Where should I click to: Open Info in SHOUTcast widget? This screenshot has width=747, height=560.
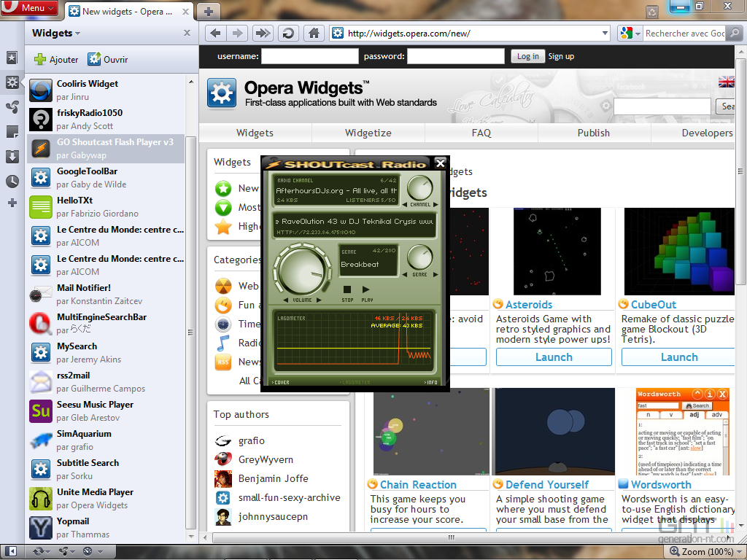pos(430,382)
